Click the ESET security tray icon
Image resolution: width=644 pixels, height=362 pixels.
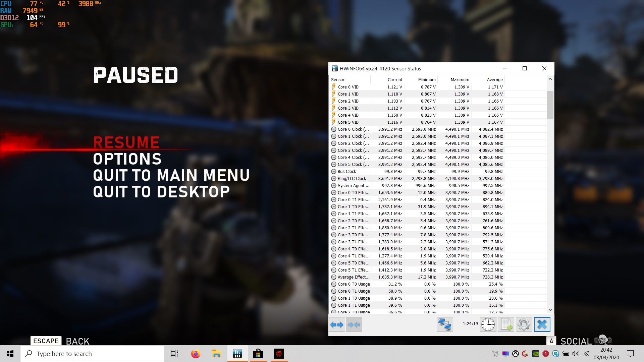(556, 354)
